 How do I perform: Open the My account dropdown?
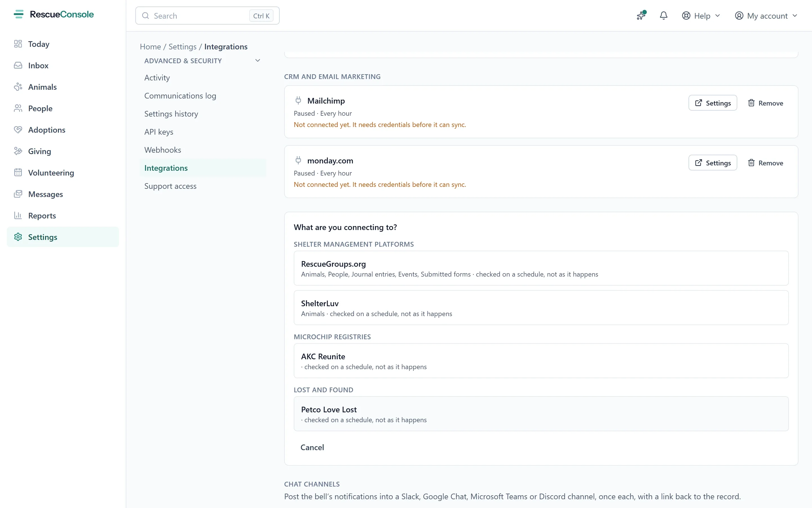pyautogui.click(x=766, y=16)
